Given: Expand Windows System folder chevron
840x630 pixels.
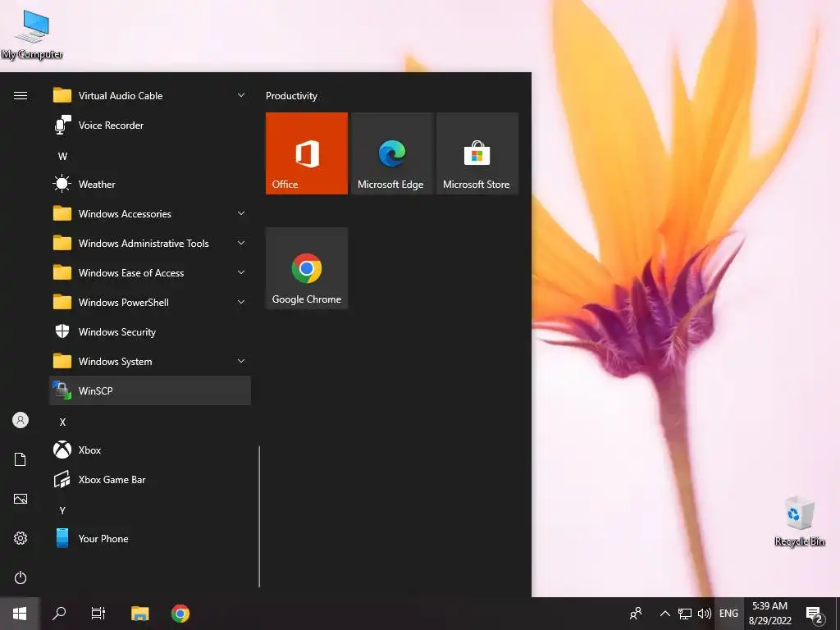Looking at the screenshot, I should coord(241,362).
